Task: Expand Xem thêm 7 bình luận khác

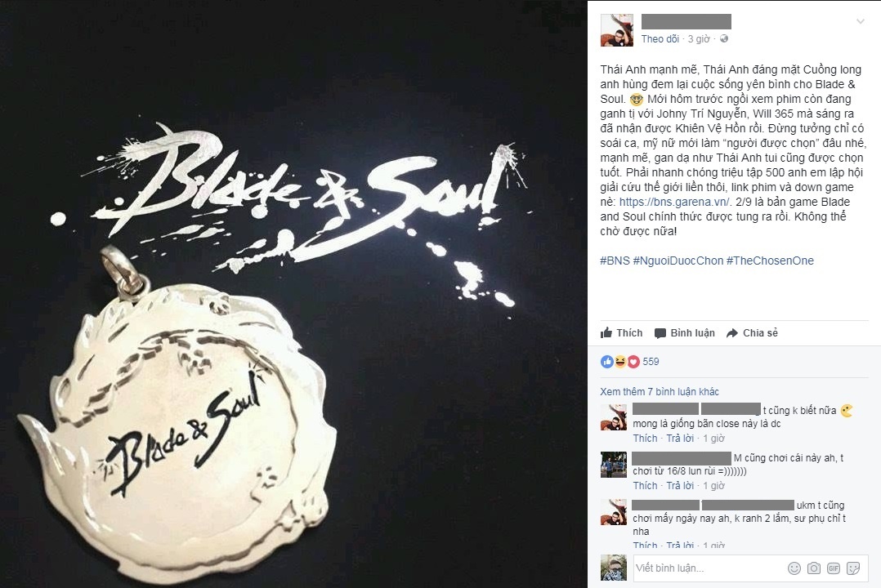Action: pos(660,391)
